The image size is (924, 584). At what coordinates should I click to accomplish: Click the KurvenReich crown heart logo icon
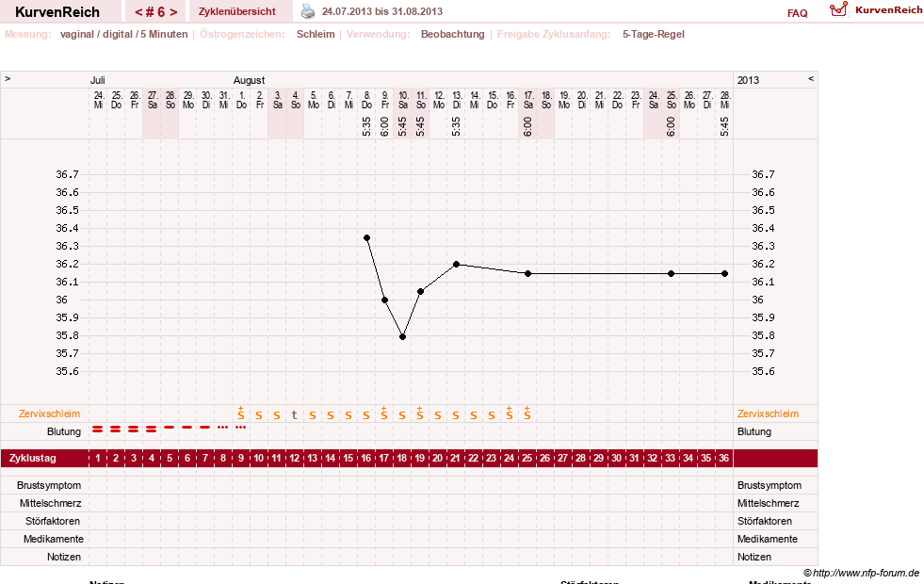click(838, 9)
